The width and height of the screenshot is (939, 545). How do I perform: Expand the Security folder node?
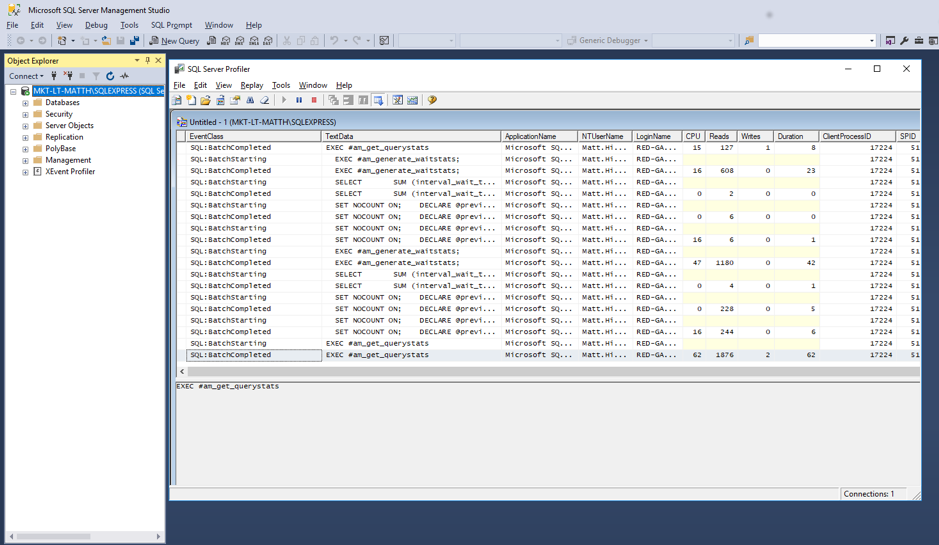click(x=25, y=115)
